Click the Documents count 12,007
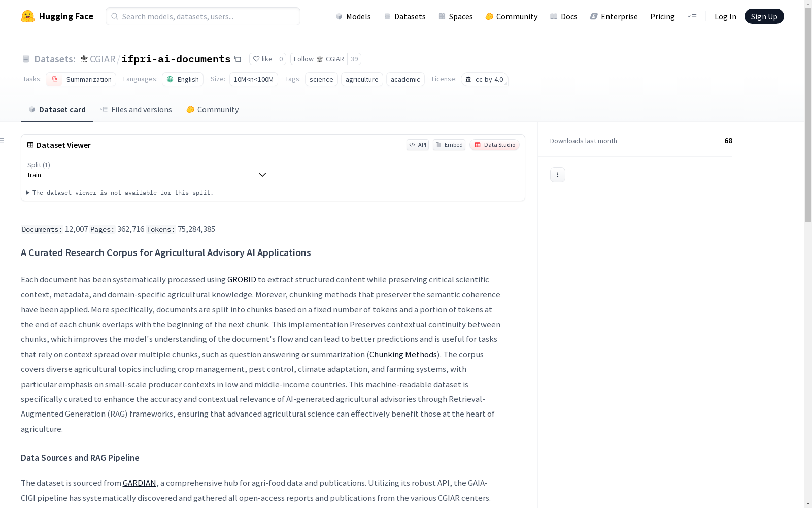The height and width of the screenshot is (508, 812). pyautogui.click(x=77, y=229)
